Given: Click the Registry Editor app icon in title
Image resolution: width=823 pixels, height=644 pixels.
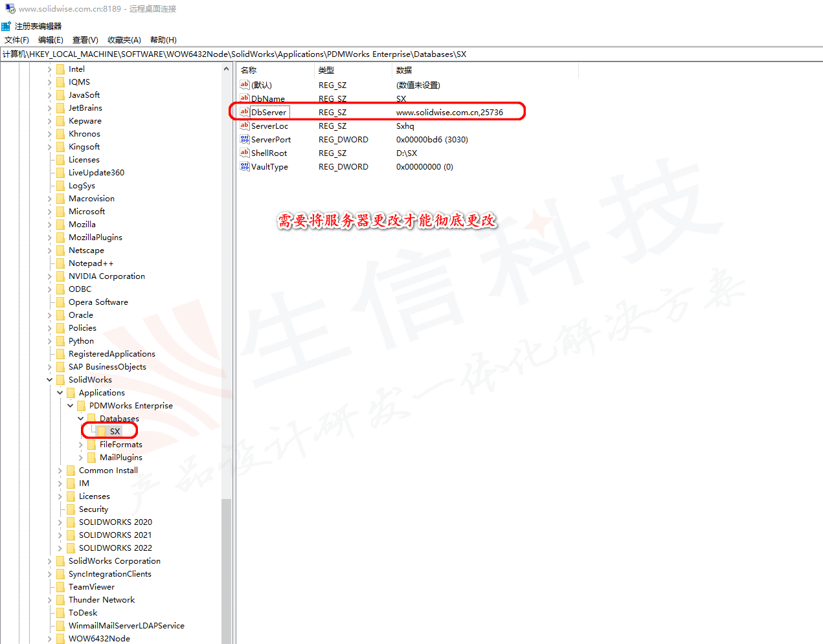Looking at the screenshot, I should coord(6,26).
